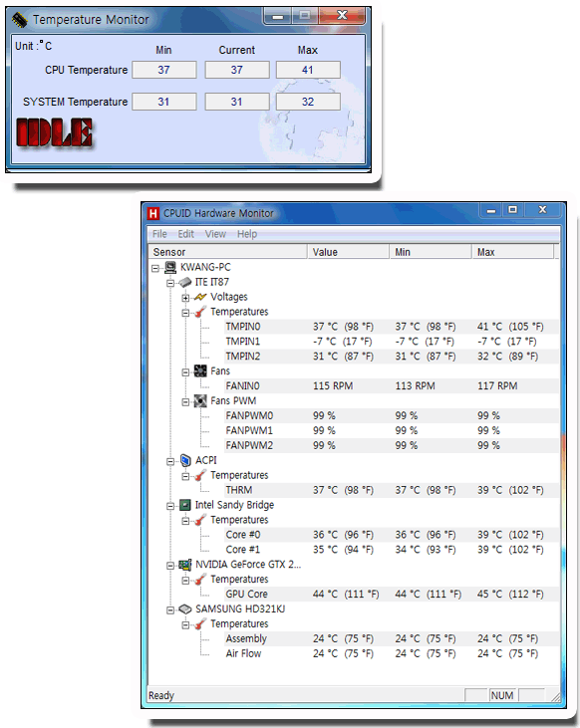Click the Sensor column header
The width and height of the screenshot is (580, 728).
(227, 252)
